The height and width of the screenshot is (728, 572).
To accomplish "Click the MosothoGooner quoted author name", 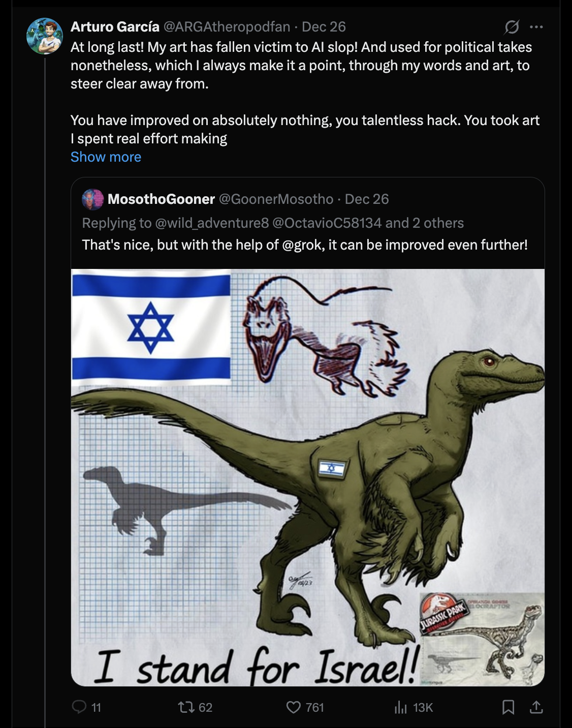I will (x=161, y=199).
